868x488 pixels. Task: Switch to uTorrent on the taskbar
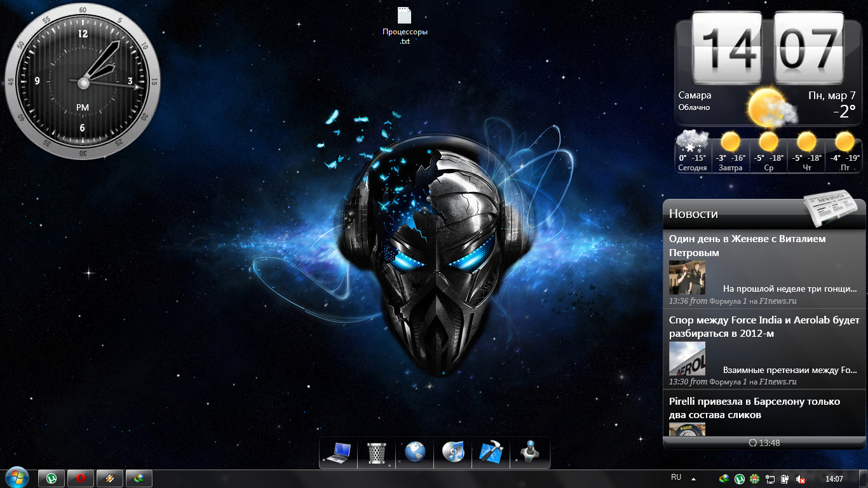click(51, 478)
